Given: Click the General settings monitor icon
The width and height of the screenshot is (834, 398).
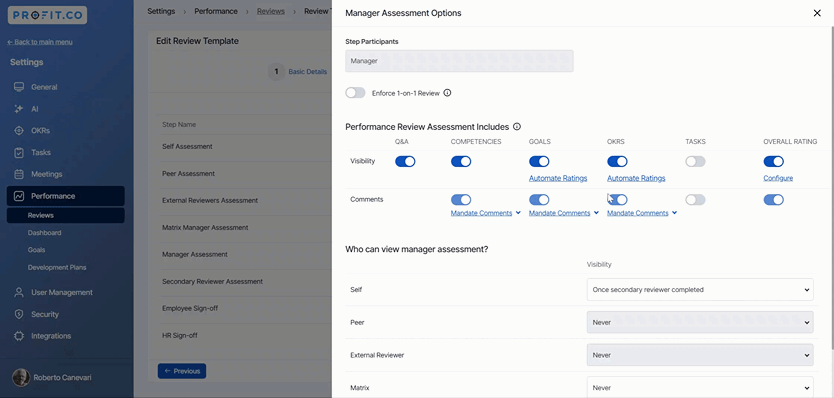Looking at the screenshot, I should coord(19,87).
